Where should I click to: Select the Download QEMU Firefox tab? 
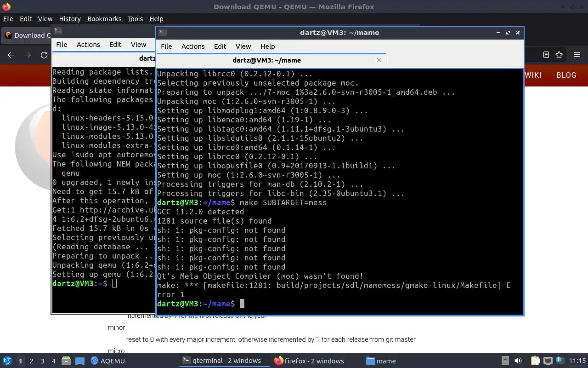point(26,35)
